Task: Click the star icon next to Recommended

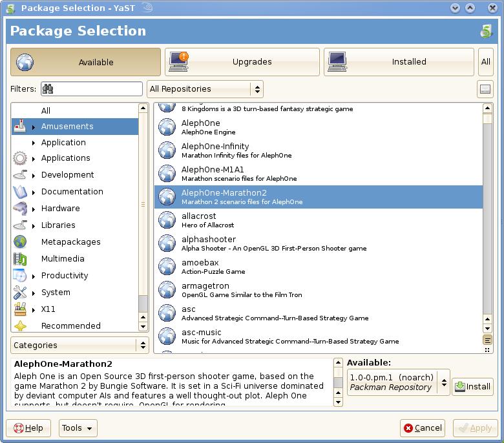Action: pyautogui.click(x=20, y=326)
